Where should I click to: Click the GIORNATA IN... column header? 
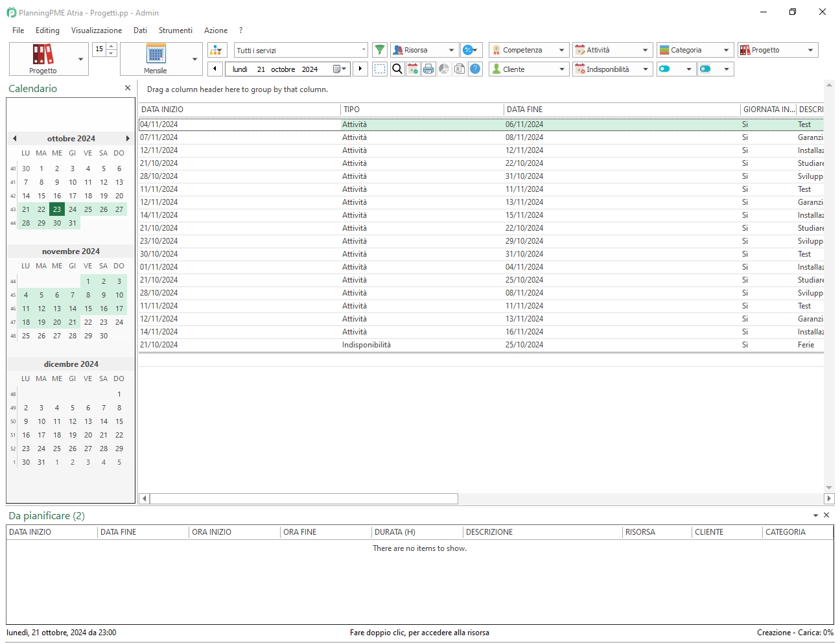tap(769, 110)
